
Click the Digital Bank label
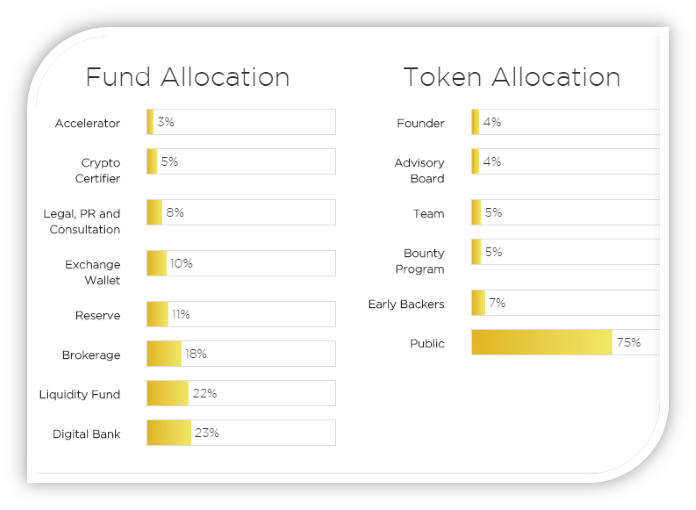(86, 434)
